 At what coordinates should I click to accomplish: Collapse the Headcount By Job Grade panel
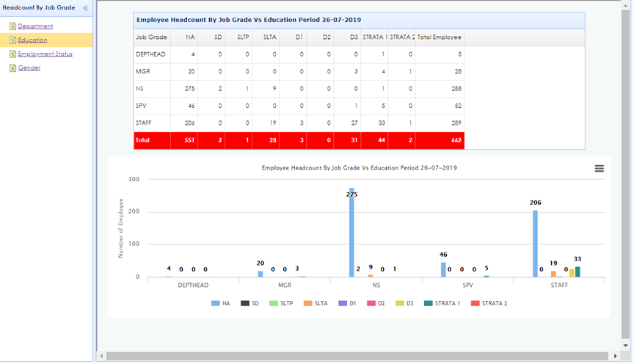85,8
